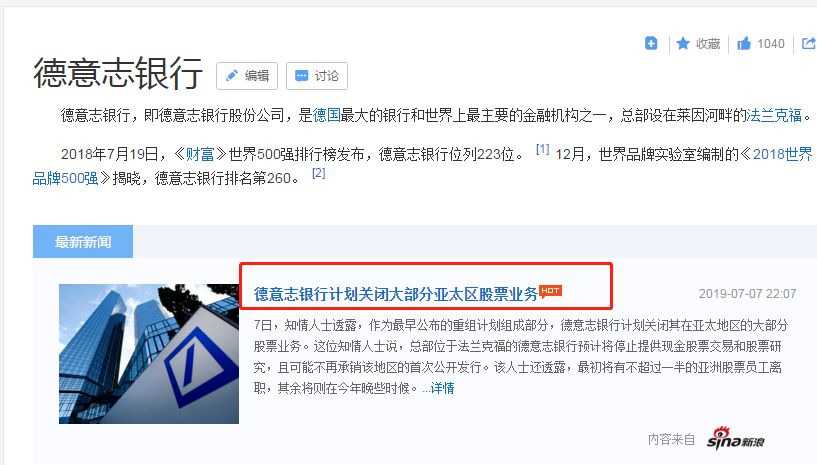Select the 最新新闻 tab
This screenshot has height=465, width=817.
(83, 241)
